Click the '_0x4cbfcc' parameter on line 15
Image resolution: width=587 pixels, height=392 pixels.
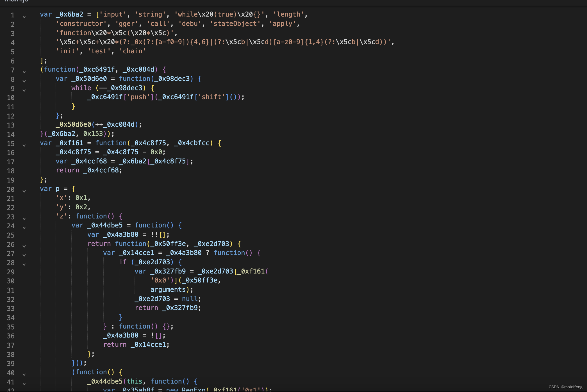coord(192,143)
